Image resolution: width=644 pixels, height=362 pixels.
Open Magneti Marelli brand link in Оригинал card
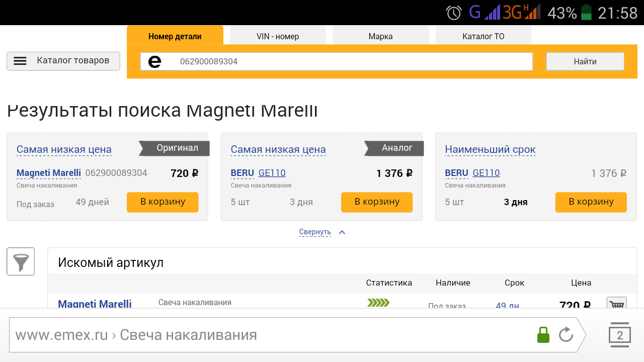pyautogui.click(x=49, y=173)
